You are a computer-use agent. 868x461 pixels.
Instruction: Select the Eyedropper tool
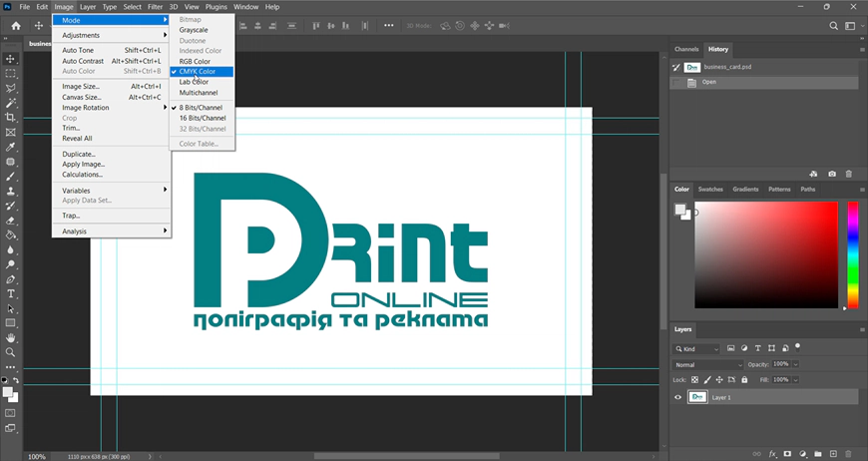click(x=10, y=148)
